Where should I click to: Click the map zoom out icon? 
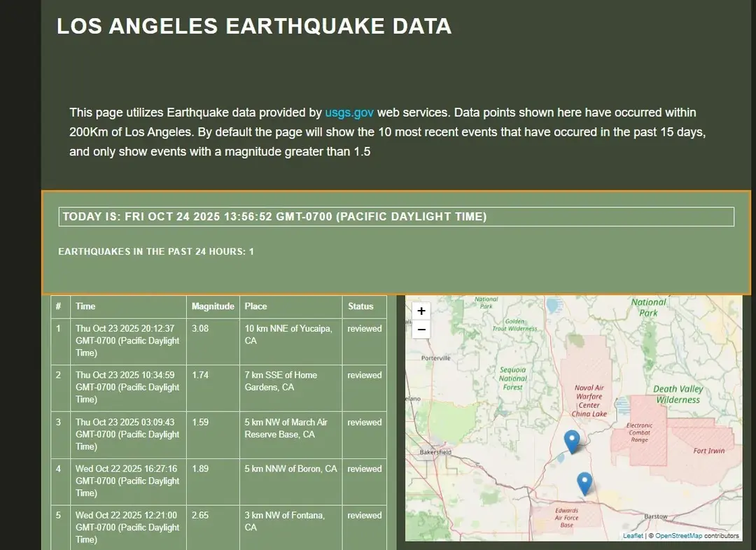pyautogui.click(x=421, y=328)
